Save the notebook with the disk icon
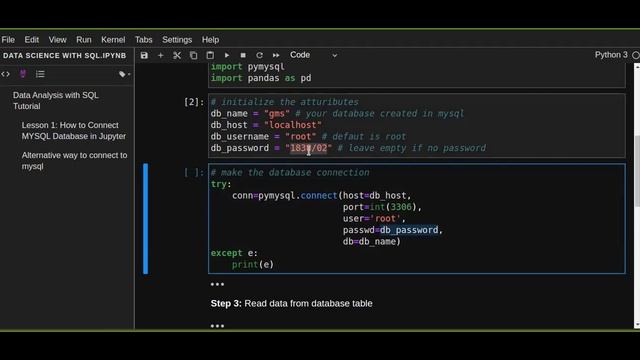This screenshot has width=640, height=360. 144,55
